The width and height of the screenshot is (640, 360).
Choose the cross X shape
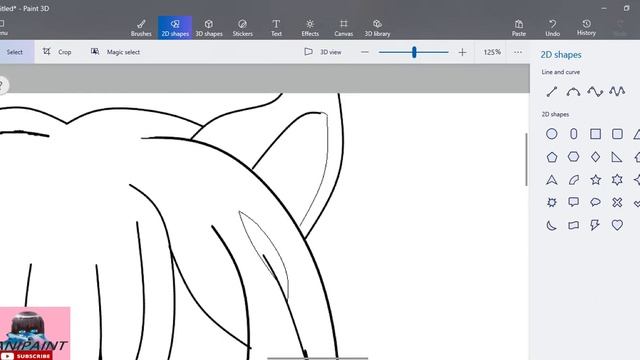[x=617, y=202]
